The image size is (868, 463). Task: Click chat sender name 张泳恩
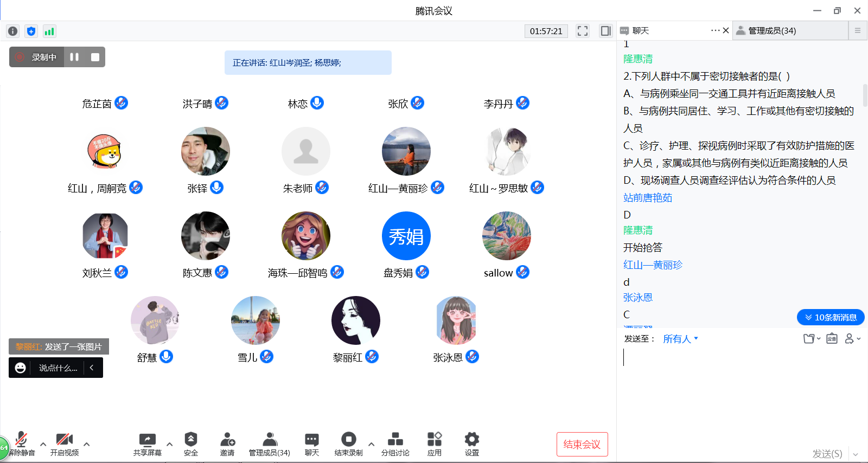pos(638,298)
